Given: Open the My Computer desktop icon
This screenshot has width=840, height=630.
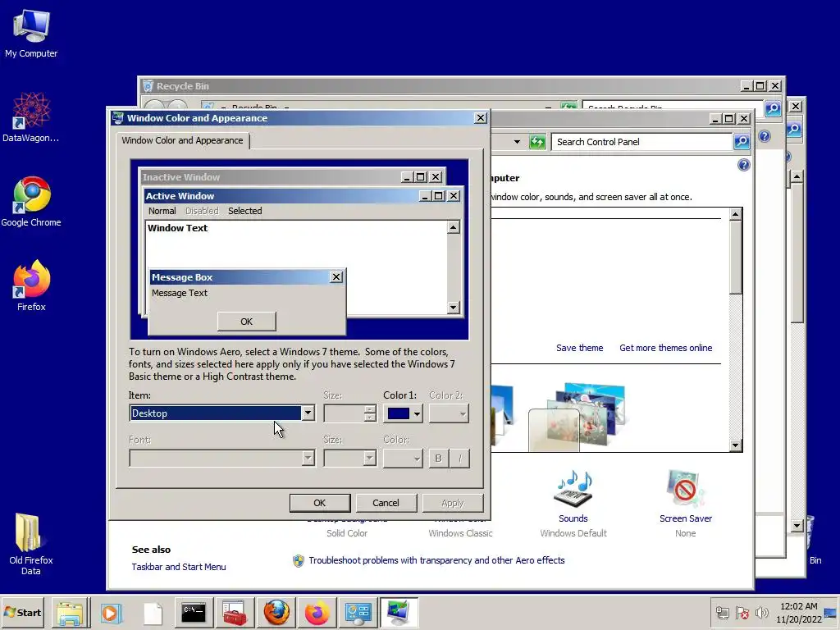Looking at the screenshot, I should tap(31, 33).
